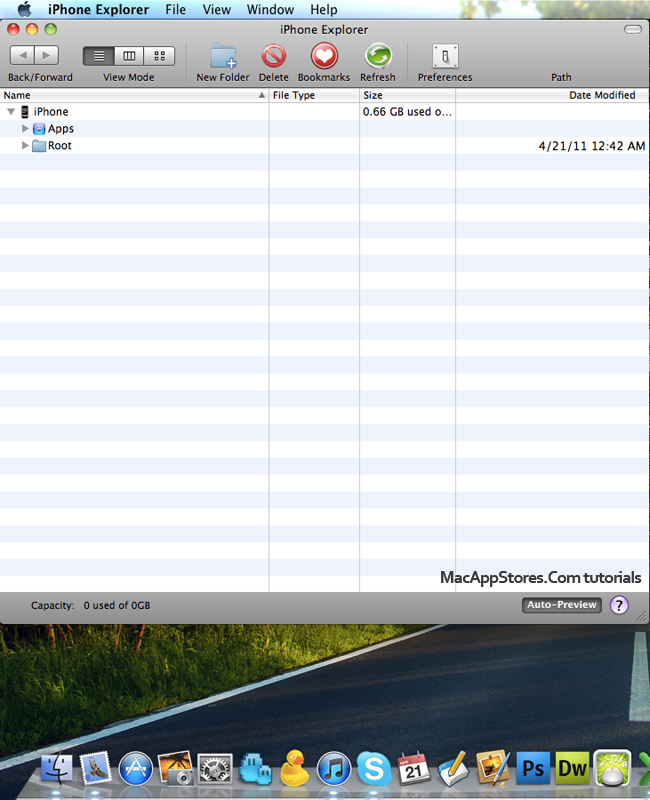
Task: Launch Cyberduck duck icon in Dock
Action: (294, 768)
